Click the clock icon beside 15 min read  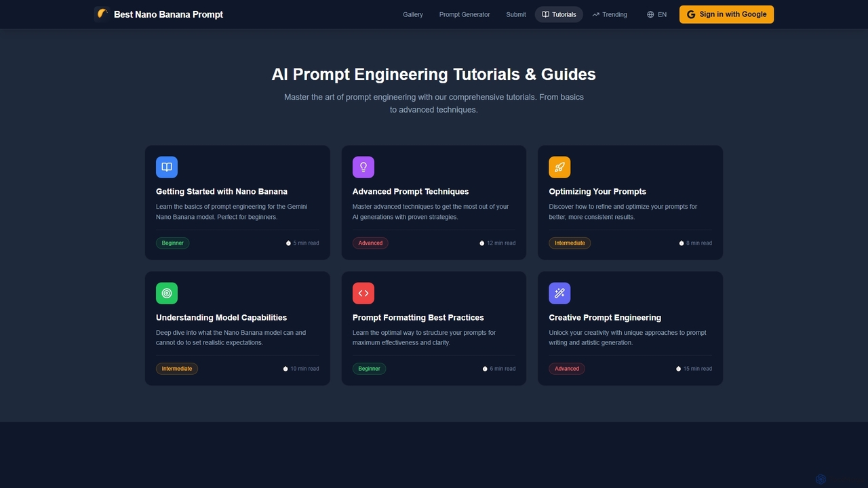pyautogui.click(x=678, y=369)
